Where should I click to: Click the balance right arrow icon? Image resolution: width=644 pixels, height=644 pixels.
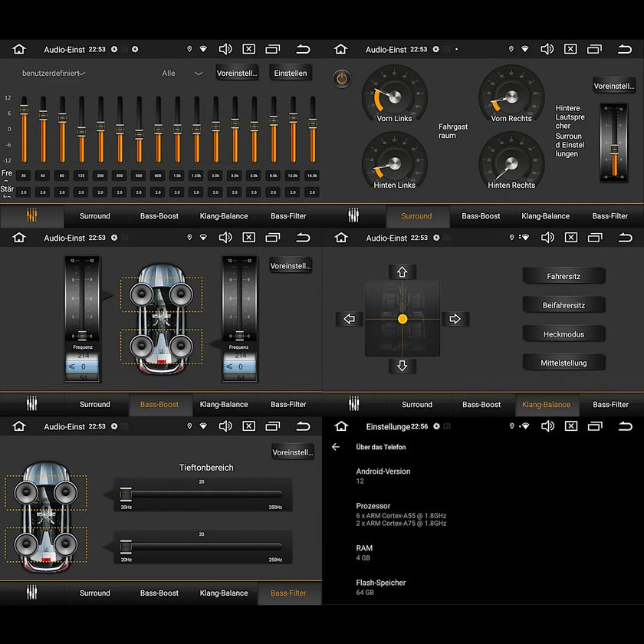[455, 319]
